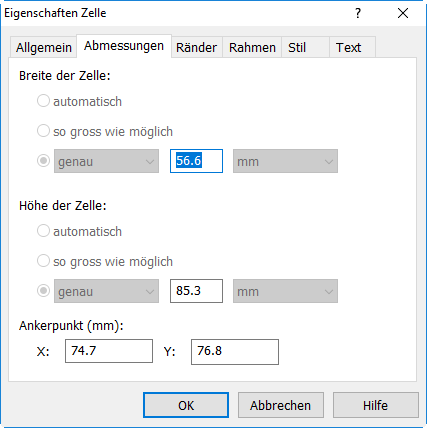Select automatisch radio for cell width
The height and width of the screenshot is (428, 427).
pos(43,101)
